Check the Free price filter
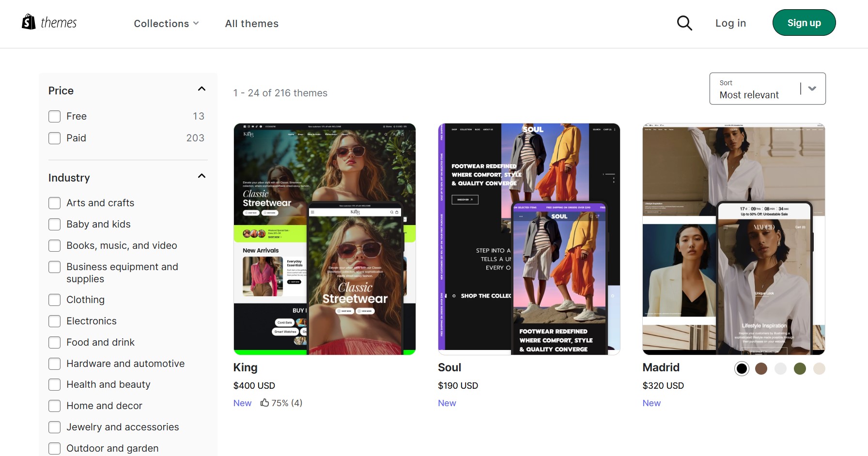 click(x=54, y=116)
